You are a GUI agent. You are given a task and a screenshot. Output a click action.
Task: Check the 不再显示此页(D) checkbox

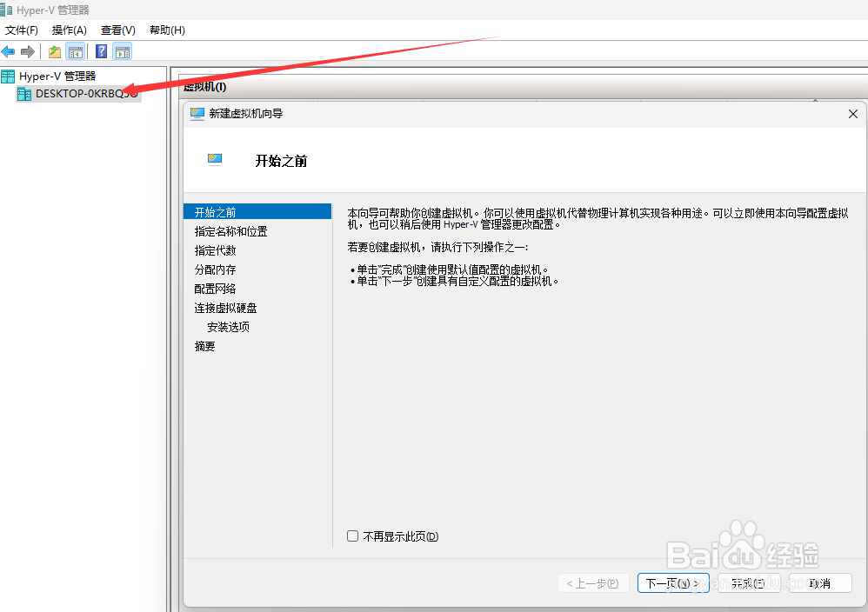pyautogui.click(x=352, y=535)
